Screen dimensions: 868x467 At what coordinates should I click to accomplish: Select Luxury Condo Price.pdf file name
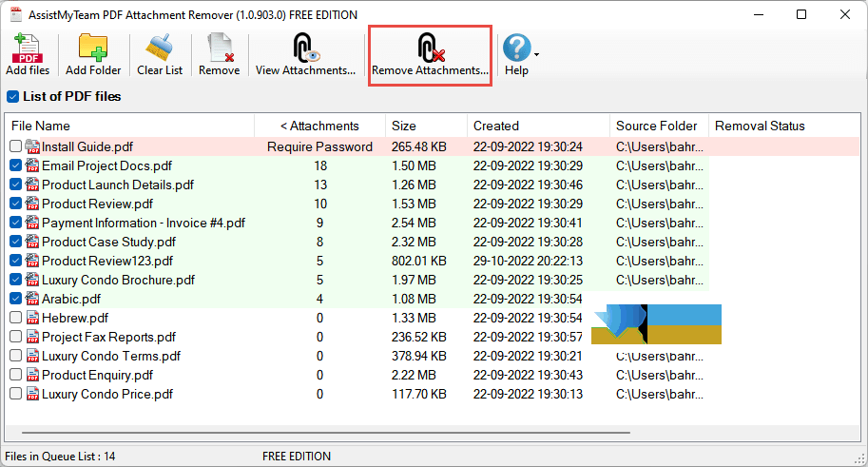pos(107,394)
